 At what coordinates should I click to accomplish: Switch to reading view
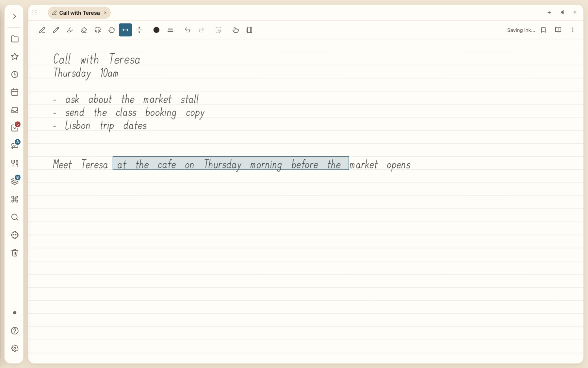point(558,30)
